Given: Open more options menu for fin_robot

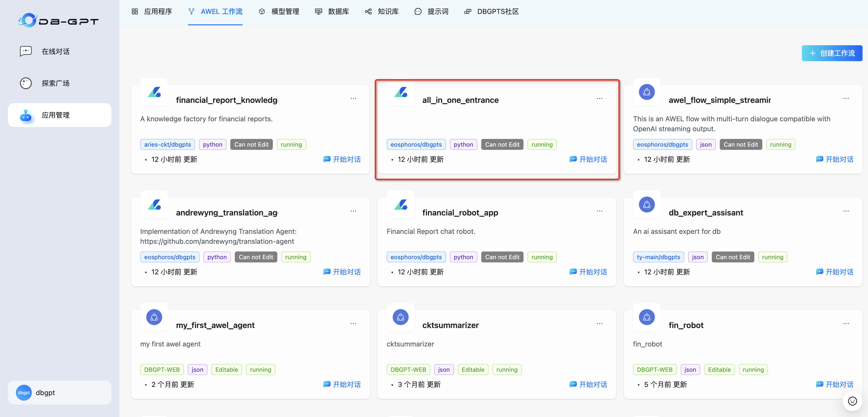Looking at the screenshot, I should 846,324.
